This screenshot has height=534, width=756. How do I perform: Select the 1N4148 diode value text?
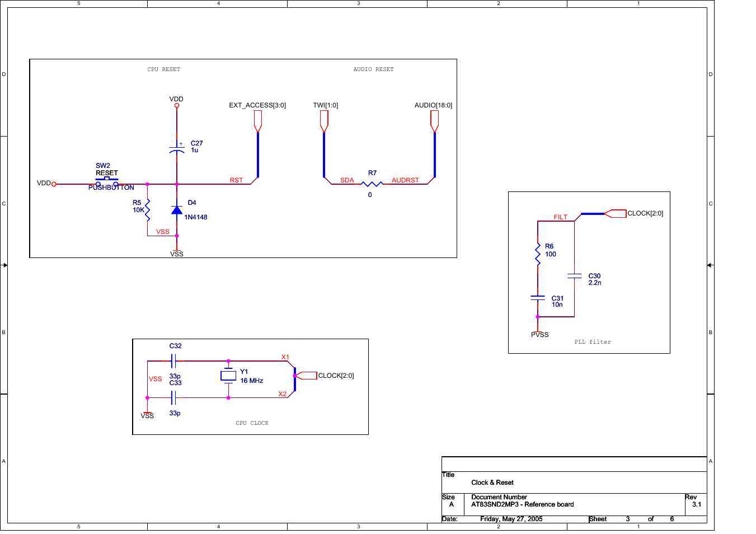[196, 217]
